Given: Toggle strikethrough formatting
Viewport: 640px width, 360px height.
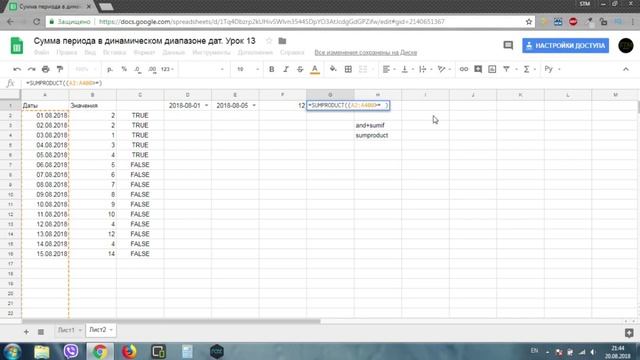Looking at the screenshot, I should 300,69.
